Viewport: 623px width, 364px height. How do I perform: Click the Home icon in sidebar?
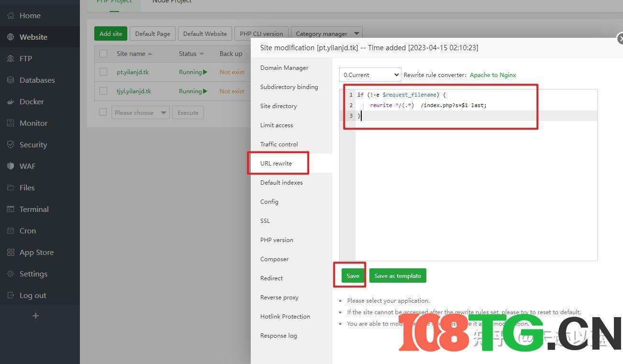click(11, 16)
